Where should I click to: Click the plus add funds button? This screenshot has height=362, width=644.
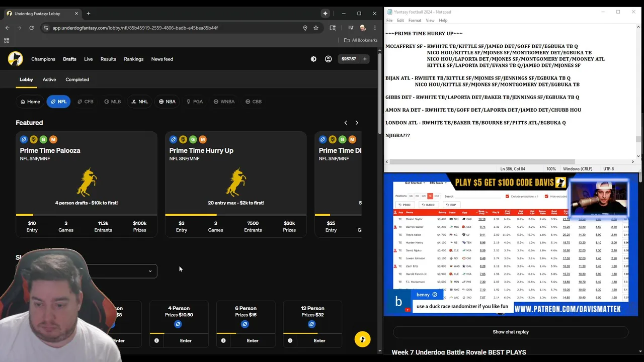click(365, 59)
